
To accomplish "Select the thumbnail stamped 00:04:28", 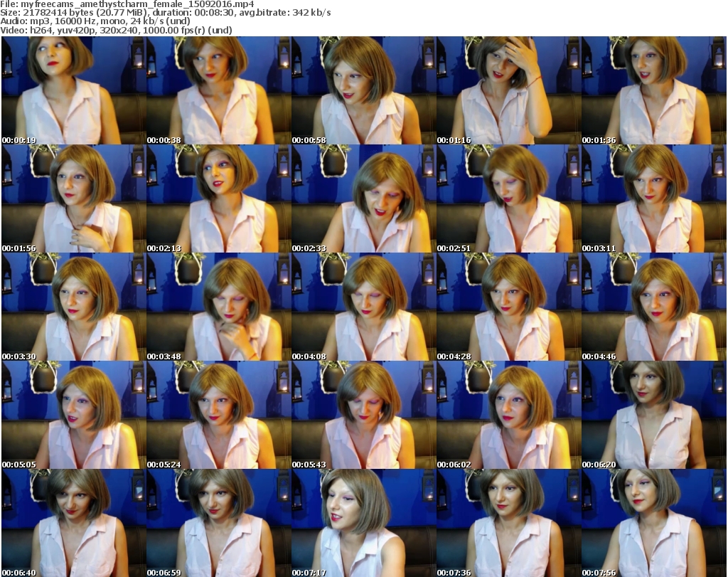I will pyautogui.click(x=509, y=307).
